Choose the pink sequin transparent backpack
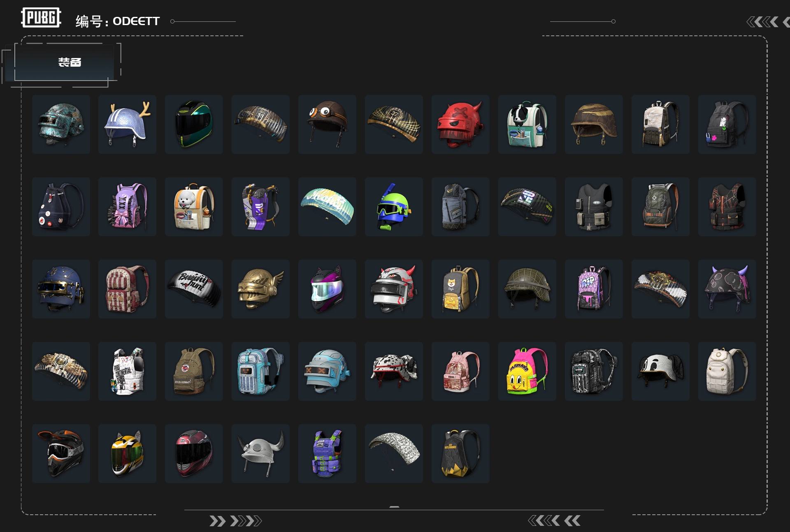The image size is (790, 532). (460, 371)
